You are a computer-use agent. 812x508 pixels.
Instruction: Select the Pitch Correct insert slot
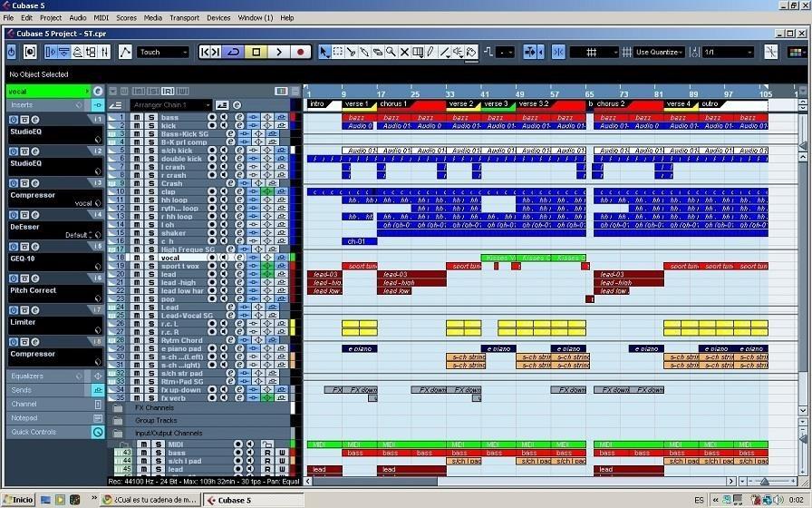click(x=55, y=293)
